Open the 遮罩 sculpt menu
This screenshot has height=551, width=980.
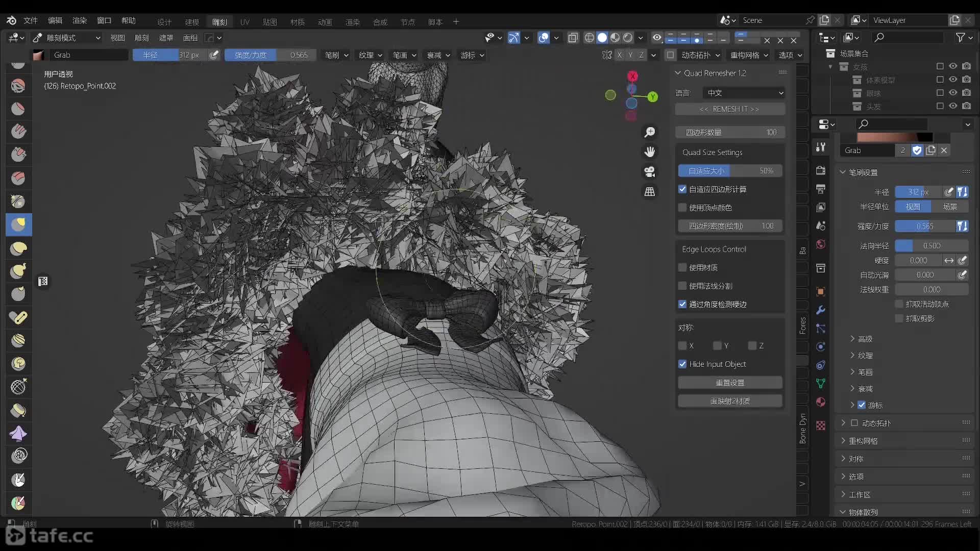click(x=166, y=38)
